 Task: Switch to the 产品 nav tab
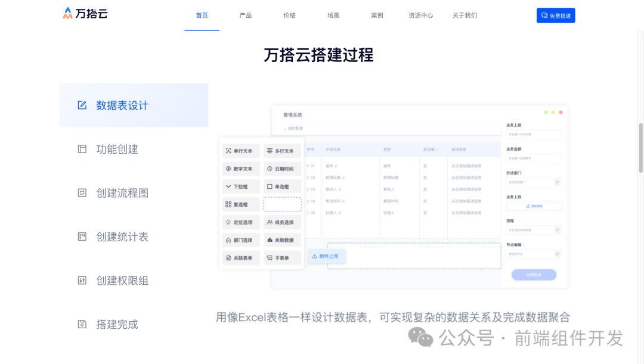click(245, 15)
